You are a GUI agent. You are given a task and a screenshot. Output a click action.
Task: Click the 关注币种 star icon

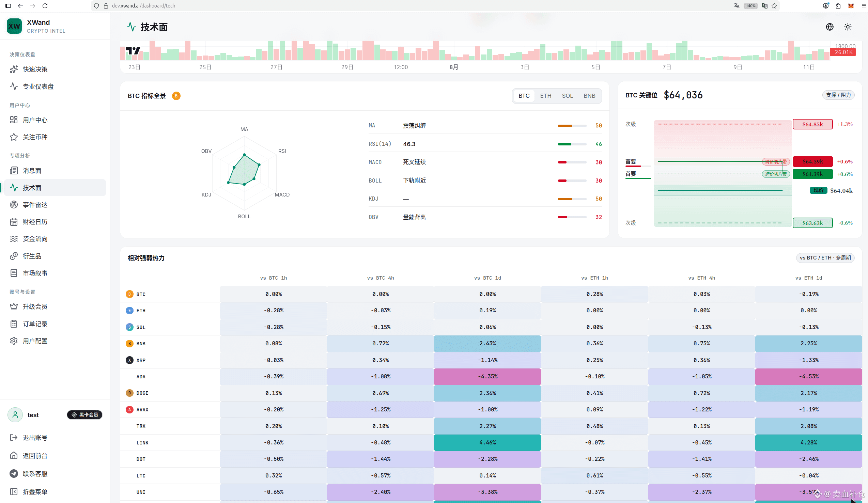tap(14, 137)
